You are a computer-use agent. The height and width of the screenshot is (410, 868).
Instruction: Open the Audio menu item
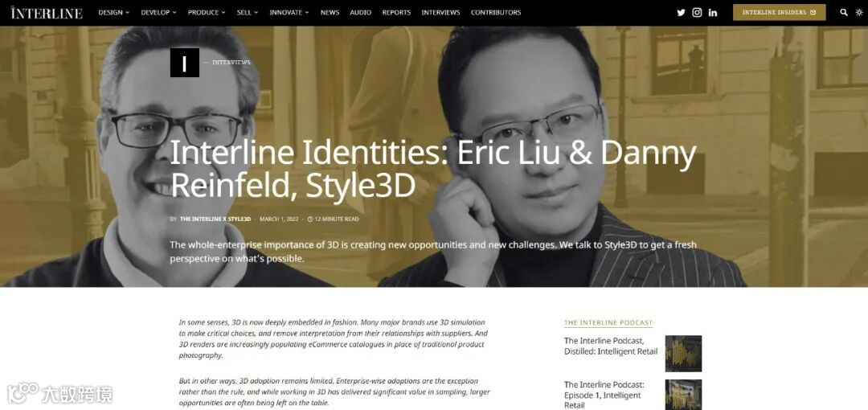point(360,12)
